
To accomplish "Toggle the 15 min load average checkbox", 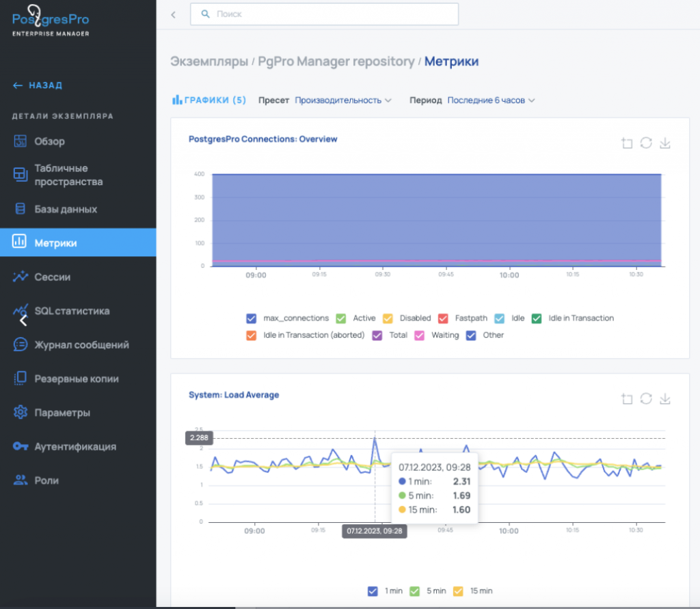I will (x=459, y=591).
